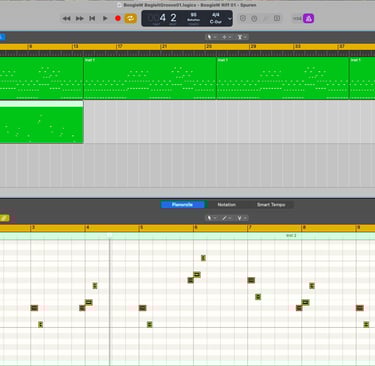
Task: Select the note at the start of bar 3
Action: (x=34, y=308)
